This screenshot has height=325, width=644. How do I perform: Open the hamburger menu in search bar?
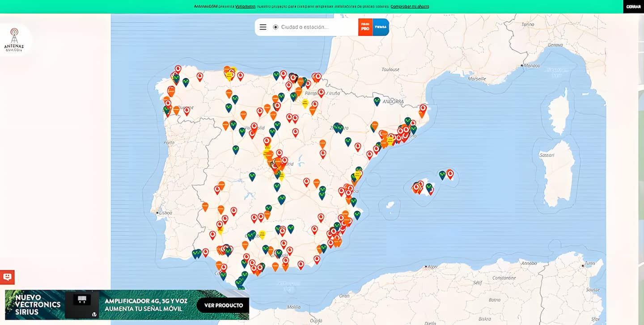(263, 27)
